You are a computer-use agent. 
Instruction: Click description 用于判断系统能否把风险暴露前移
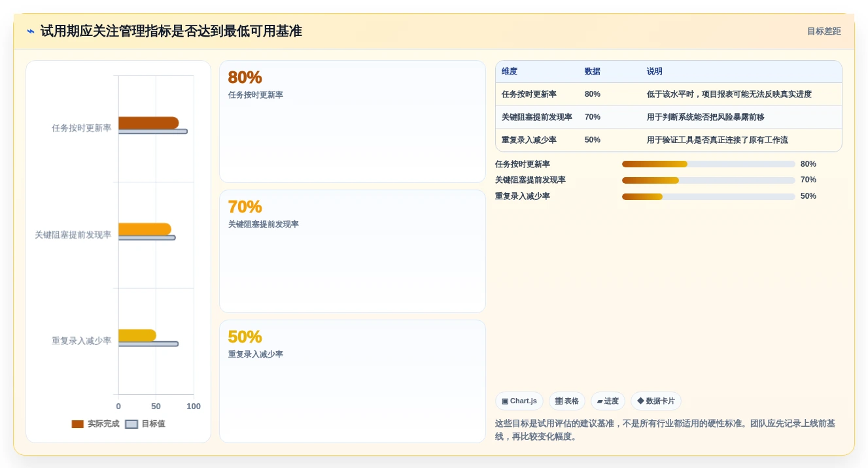pyautogui.click(x=706, y=117)
